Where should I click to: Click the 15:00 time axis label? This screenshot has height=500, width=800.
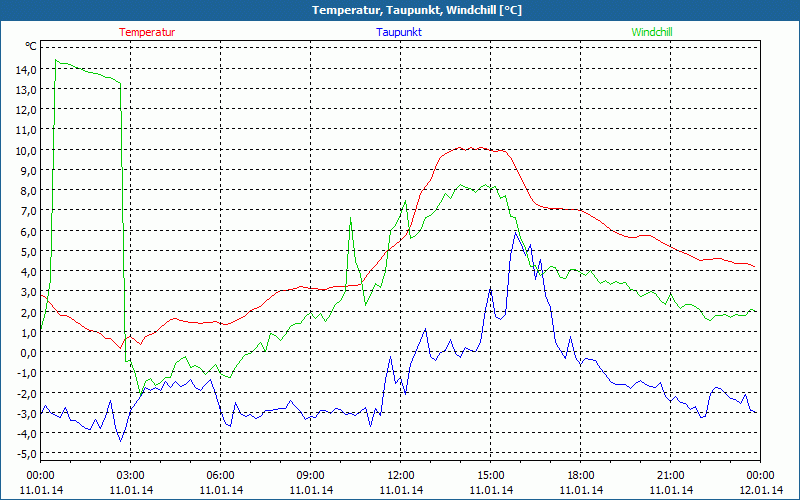(x=490, y=476)
